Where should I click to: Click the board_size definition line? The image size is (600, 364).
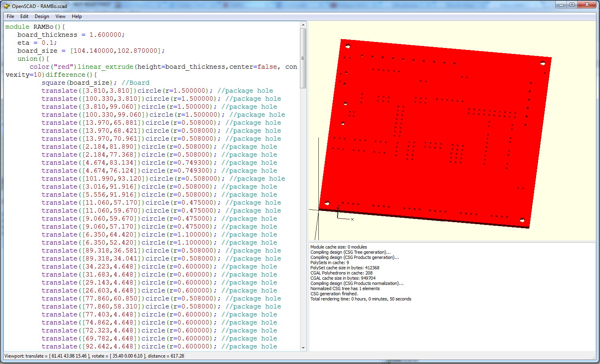click(91, 51)
